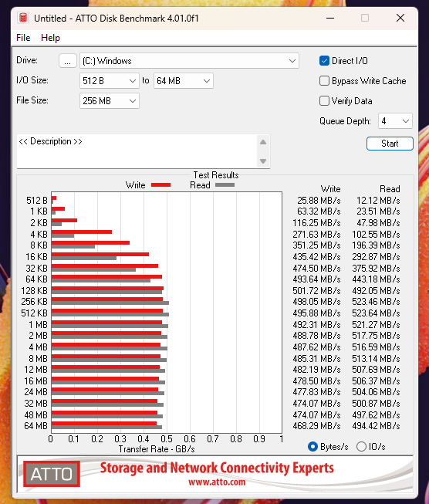Image resolution: width=429 pixels, height=504 pixels.
Task: Open the Help menu
Action: click(50, 38)
